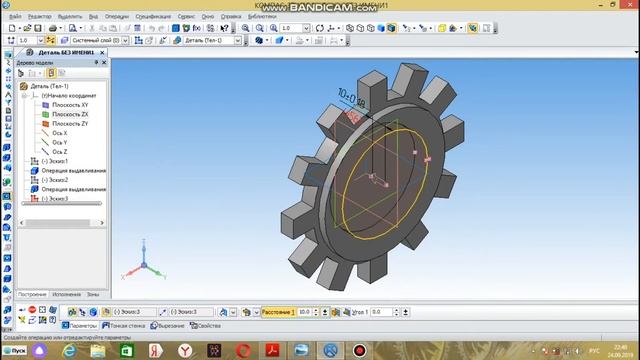Open the orientation dropdown arrow

point(338,28)
